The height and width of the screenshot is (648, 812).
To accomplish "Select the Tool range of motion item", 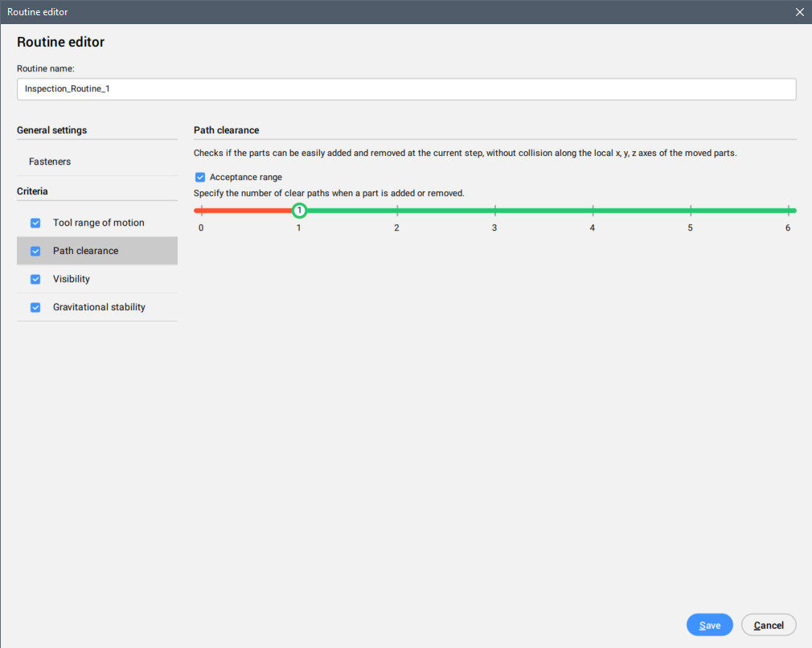I will click(99, 223).
